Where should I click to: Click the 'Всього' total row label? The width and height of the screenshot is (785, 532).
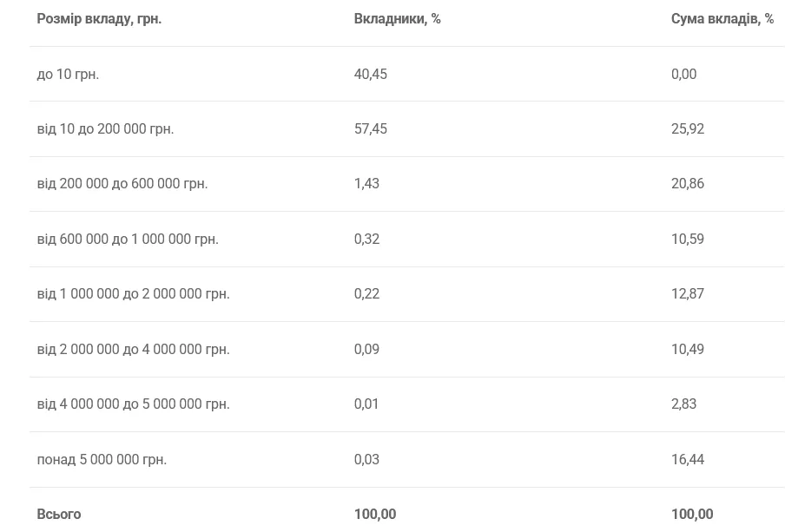pyautogui.click(x=58, y=514)
